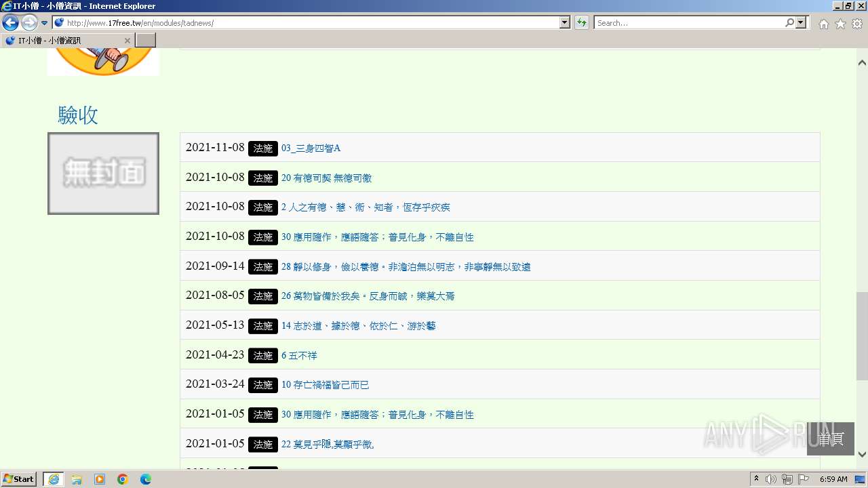Click the 首頁 back-to-top button

pos(831,439)
